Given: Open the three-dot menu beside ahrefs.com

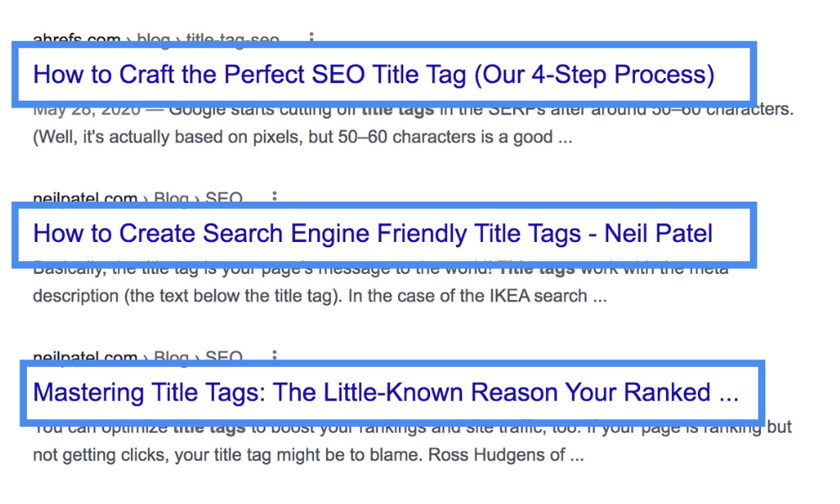Looking at the screenshot, I should (x=312, y=39).
